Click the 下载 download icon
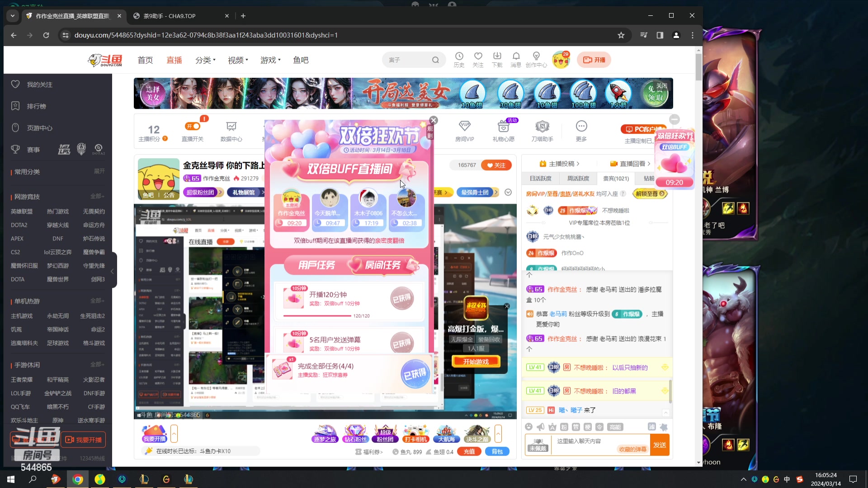 [x=497, y=60]
